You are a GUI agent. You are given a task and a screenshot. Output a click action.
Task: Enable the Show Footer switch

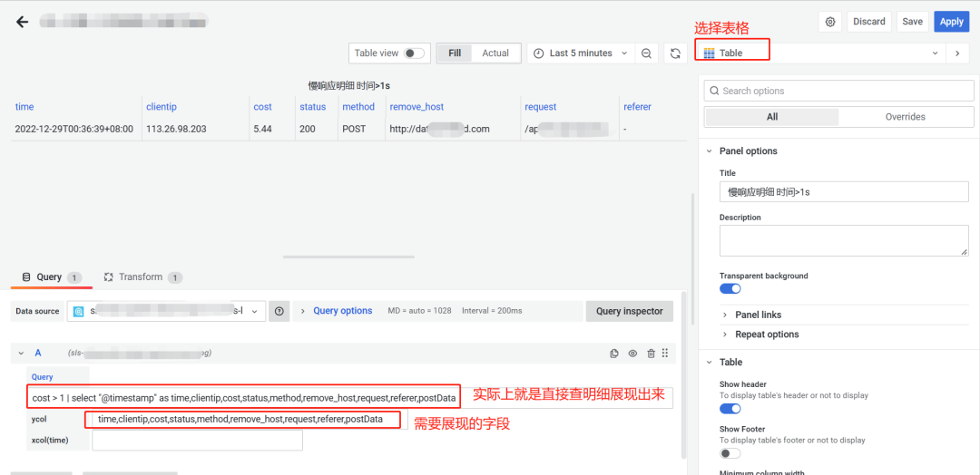coord(730,453)
